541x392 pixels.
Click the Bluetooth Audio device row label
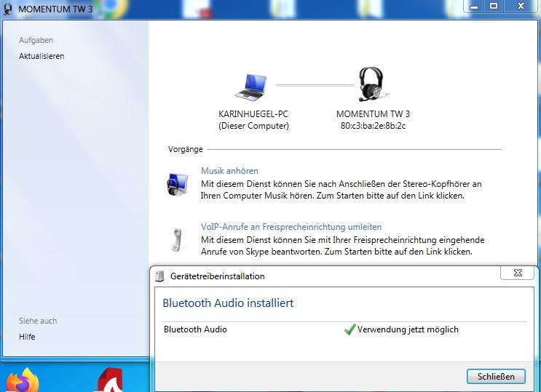195,329
